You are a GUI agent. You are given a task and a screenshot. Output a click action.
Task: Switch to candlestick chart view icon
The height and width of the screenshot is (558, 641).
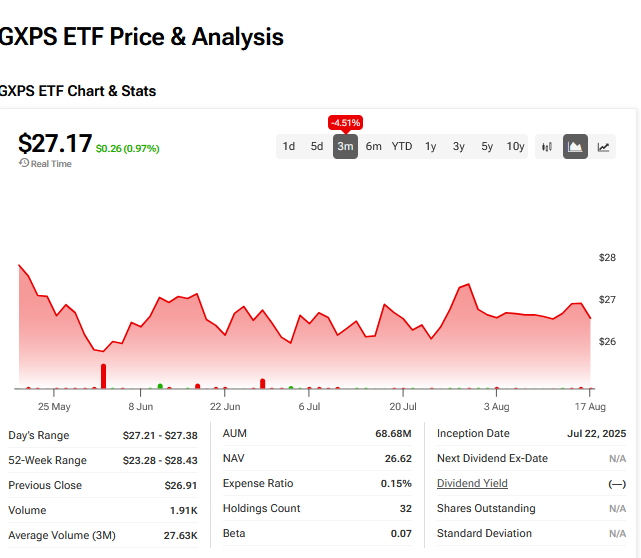547,146
